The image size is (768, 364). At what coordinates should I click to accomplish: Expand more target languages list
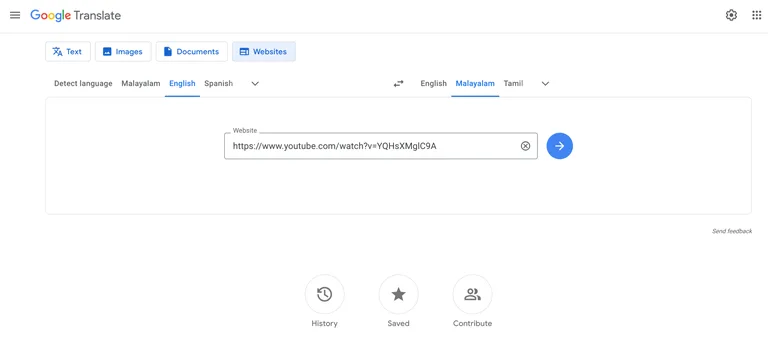(x=545, y=84)
